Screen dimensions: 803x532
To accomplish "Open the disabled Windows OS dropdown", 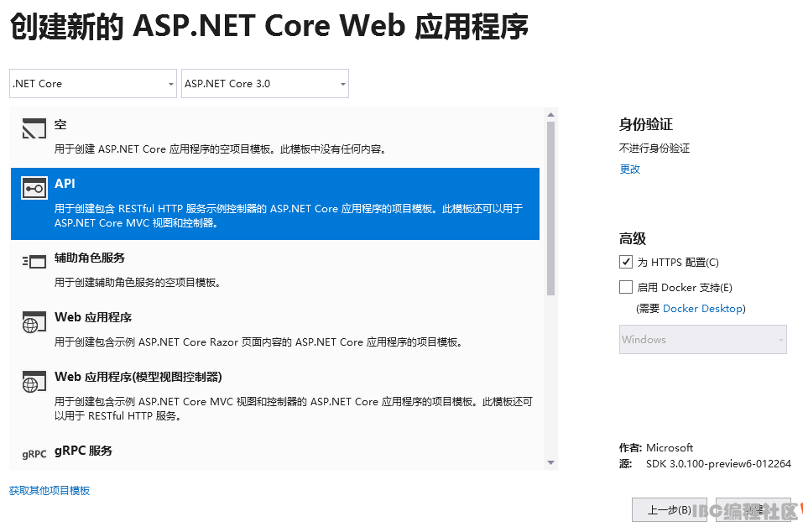I will point(702,340).
